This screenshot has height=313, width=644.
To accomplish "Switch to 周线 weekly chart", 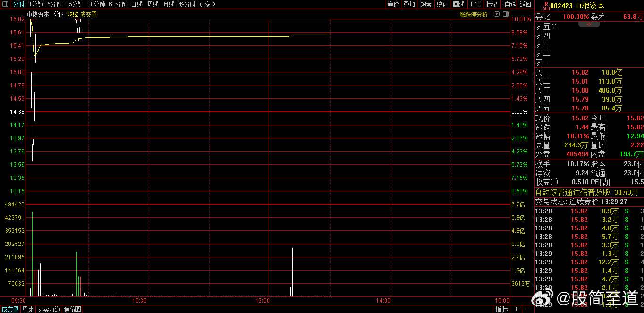I will pyautogui.click(x=153, y=4).
